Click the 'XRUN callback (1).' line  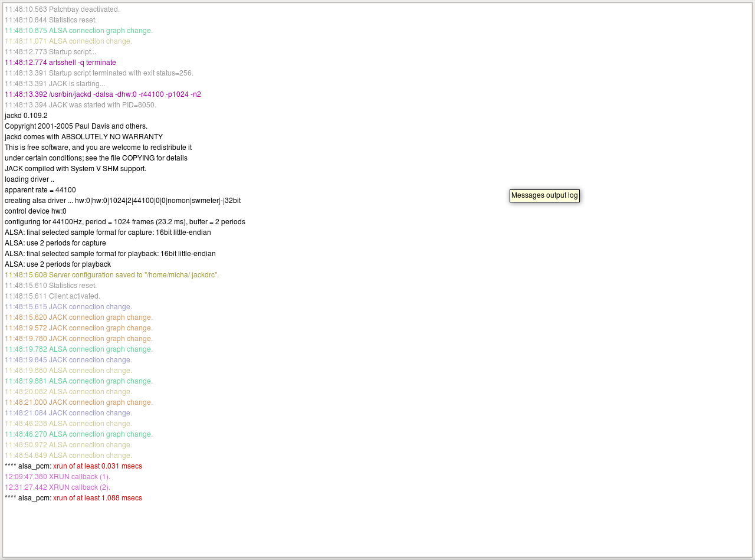pyautogui.click(x=57, y=477)
